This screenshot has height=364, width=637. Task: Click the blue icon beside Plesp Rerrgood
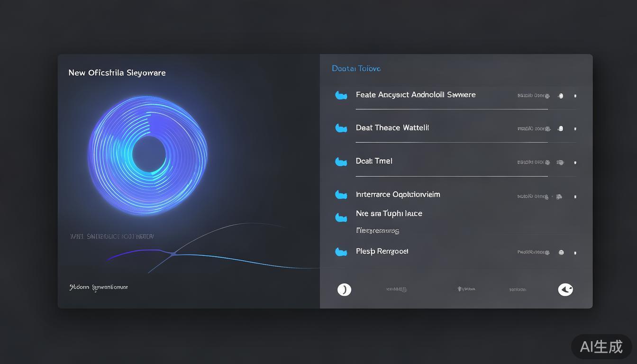coord(341,252)
